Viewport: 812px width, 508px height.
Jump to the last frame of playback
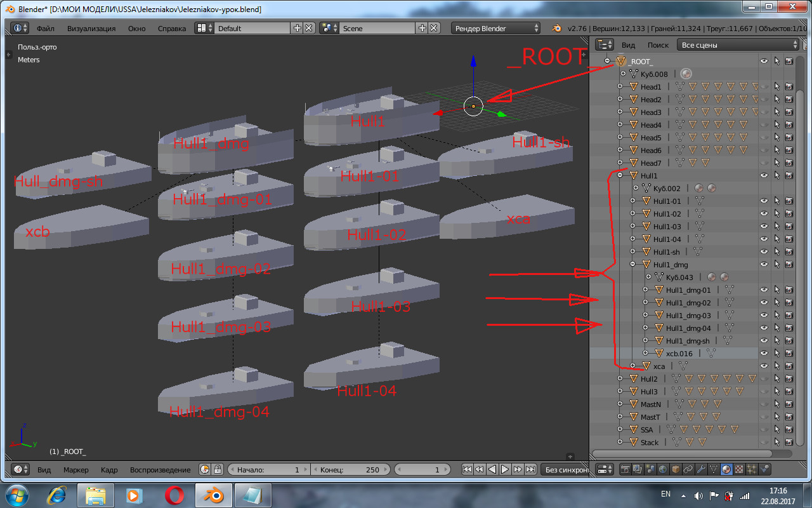pos(531,470)
